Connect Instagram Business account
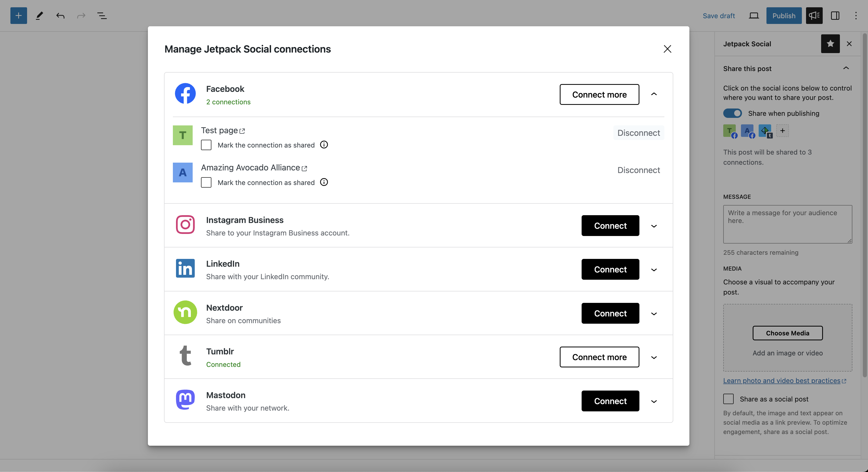The image size is (868, 472). tap(610, 226)
